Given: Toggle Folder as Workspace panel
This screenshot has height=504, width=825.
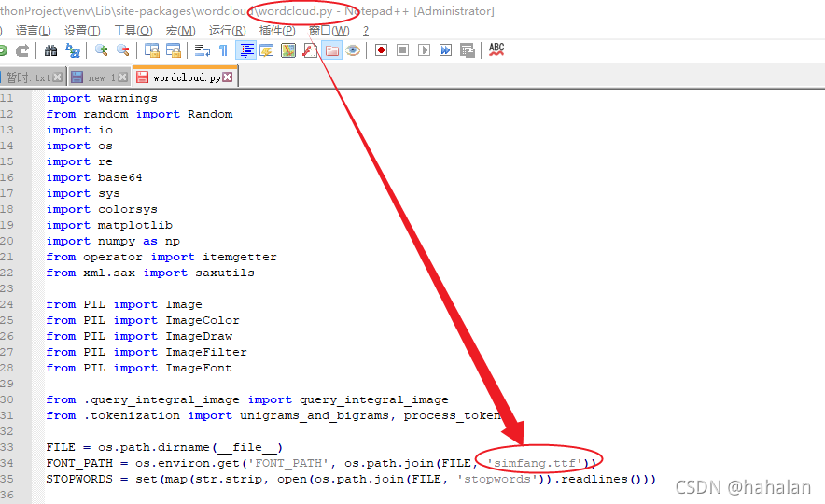Looking at the screenshot, I should [332, 50].
